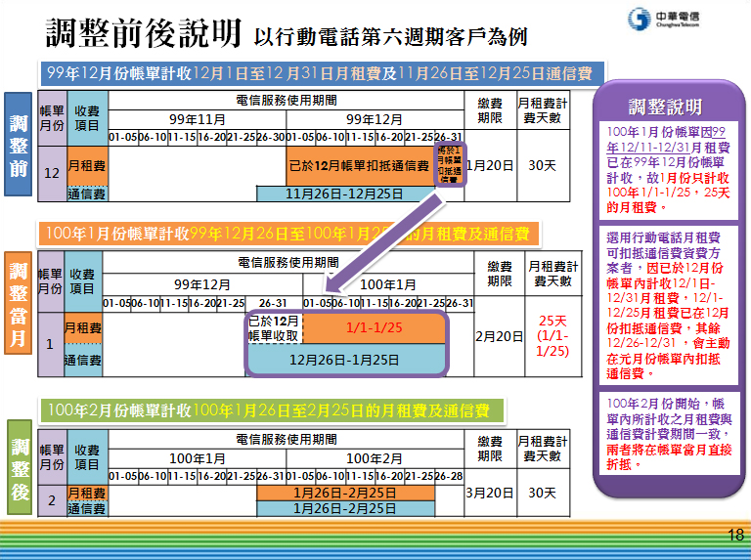751x560 pixels.
Task: Click the orange 1/1-1/25 bar
Action: (x=375, y=327)
